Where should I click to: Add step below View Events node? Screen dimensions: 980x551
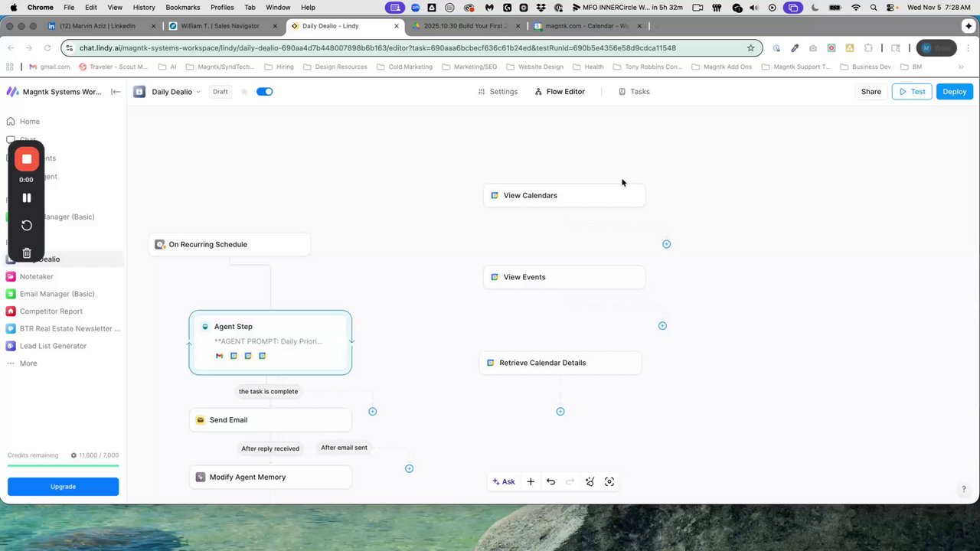tap(662, 326)
